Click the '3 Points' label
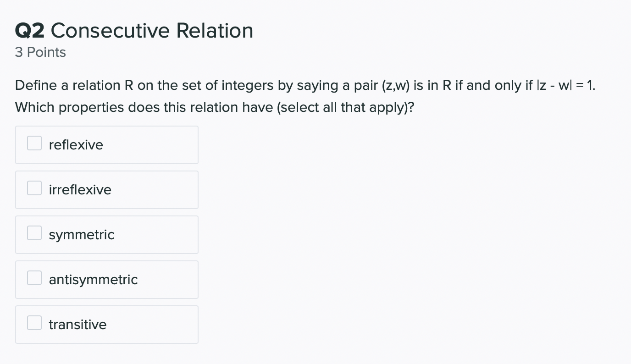Screen dimensions: 631x364 coord(40,52)
